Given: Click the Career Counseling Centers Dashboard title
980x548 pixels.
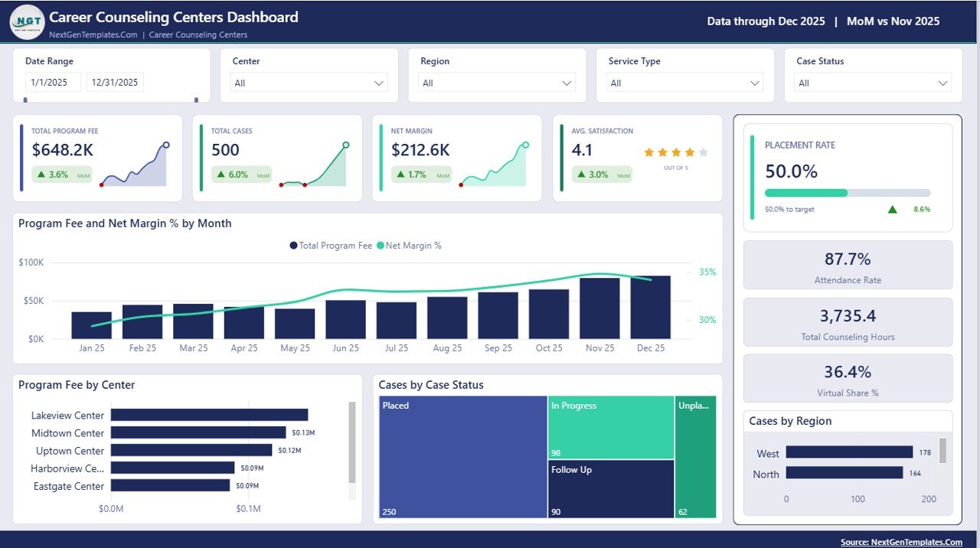Looking at the screenshot, I should (x=174, y=17).
